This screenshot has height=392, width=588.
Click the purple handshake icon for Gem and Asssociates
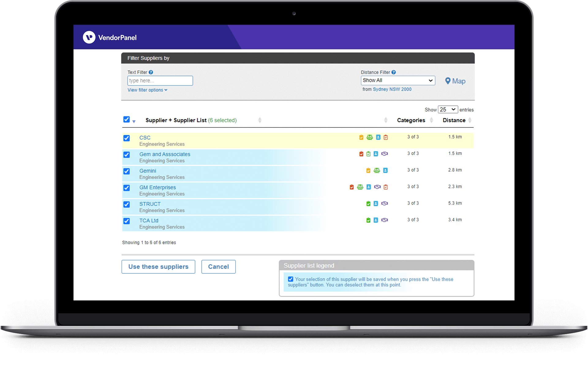(385, 154)
